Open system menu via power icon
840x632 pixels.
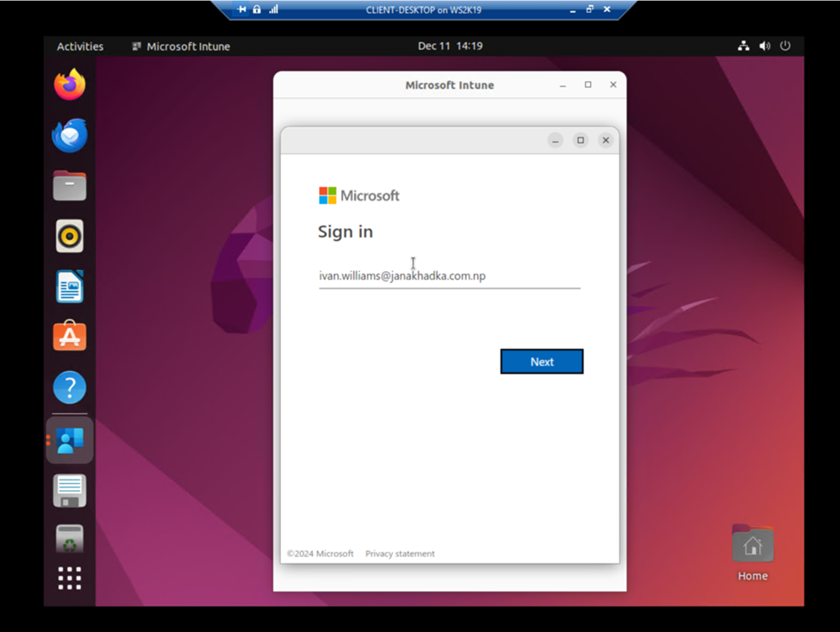pos(785,46)
